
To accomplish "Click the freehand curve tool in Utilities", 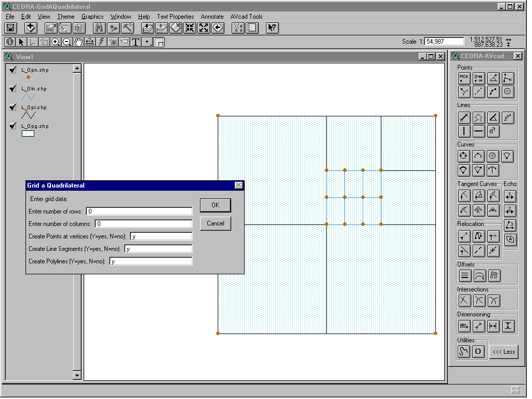I will 464,352.
